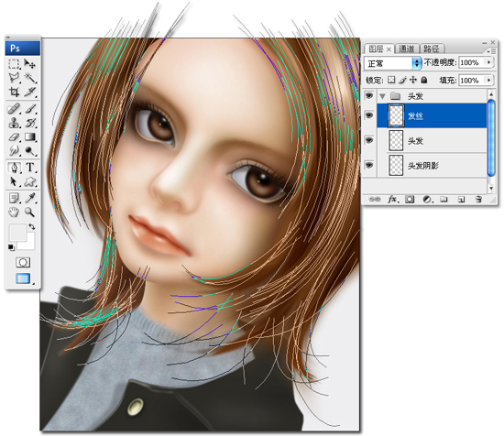Pick the Eraser tool
Screen dimensions: 504x436
14,137
